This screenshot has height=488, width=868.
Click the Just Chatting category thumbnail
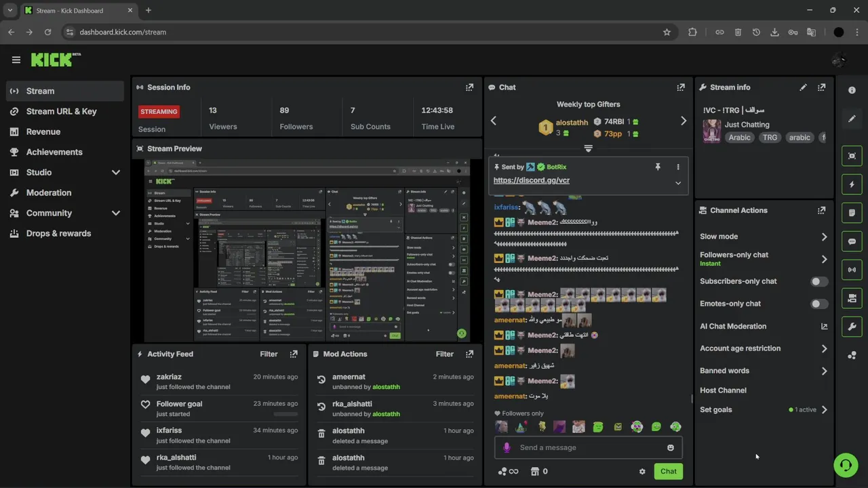[711, 131]
